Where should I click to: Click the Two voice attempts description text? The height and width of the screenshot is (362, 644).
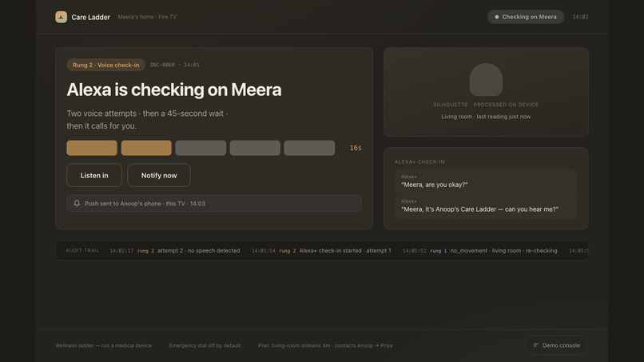(x=147, y=120)
